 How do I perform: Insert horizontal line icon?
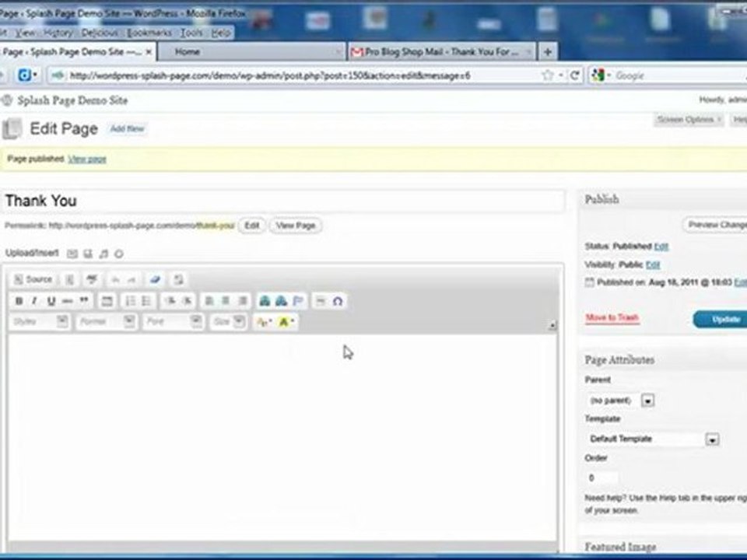point(321,301)
